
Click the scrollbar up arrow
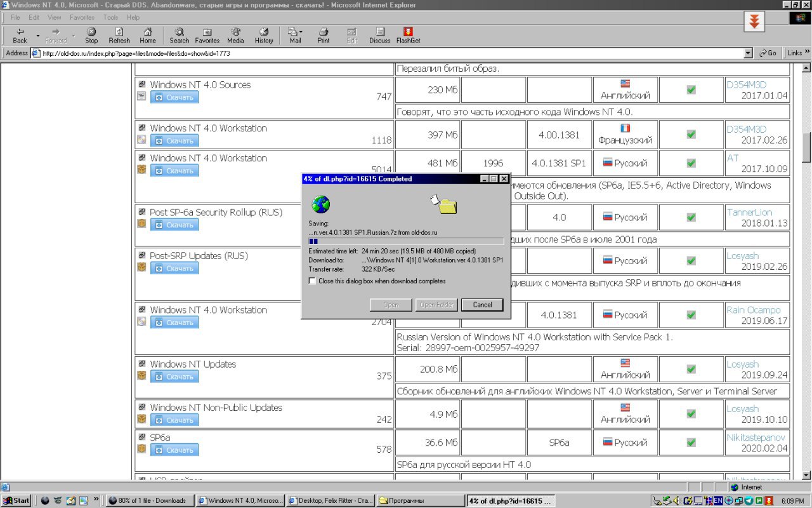click(806, 68)
